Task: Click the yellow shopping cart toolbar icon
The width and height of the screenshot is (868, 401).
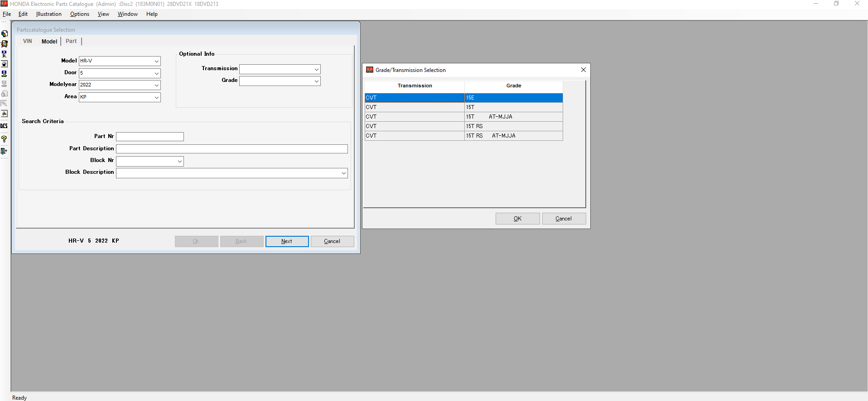Action: click(x=4, y=44)
